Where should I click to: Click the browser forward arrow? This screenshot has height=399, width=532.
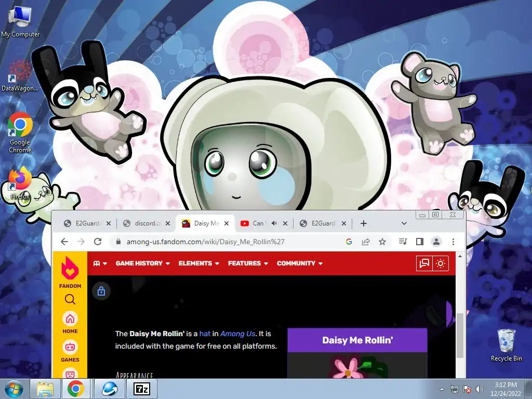(x=81, y=242)
